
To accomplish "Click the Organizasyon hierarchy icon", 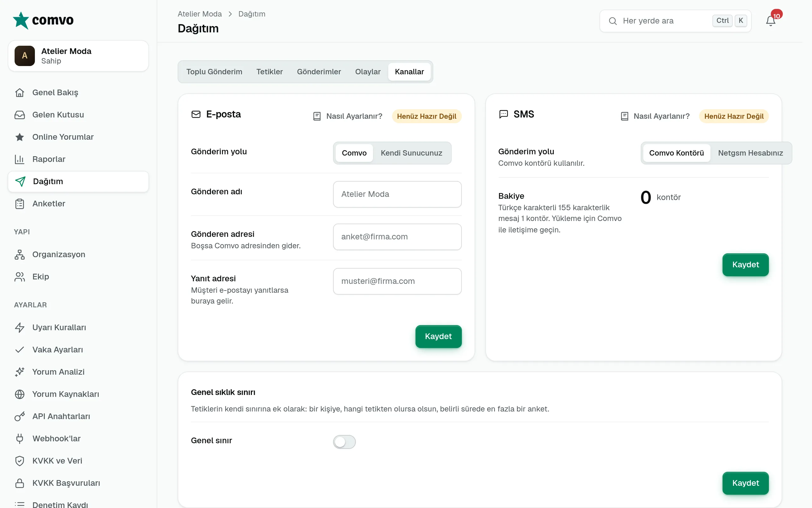I will [x=20, y=254].
